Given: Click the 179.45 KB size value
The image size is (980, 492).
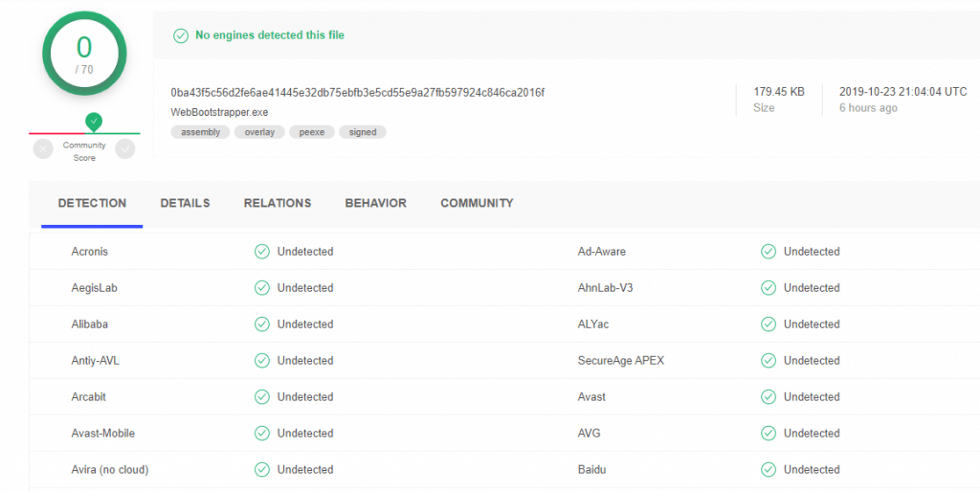Looking at the screenshot, I should click(x=779, y=92).
